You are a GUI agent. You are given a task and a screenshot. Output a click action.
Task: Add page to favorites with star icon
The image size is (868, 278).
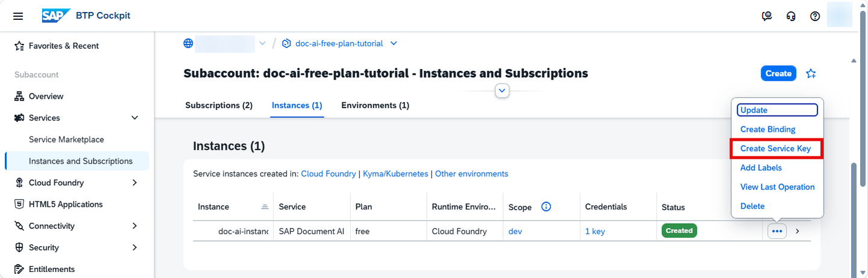click(x=811, y=73)
